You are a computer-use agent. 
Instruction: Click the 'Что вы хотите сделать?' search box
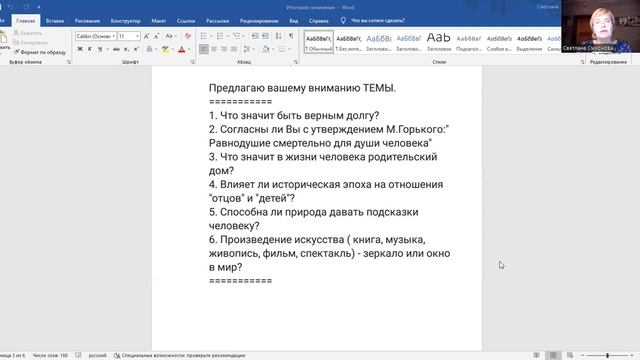373,20
